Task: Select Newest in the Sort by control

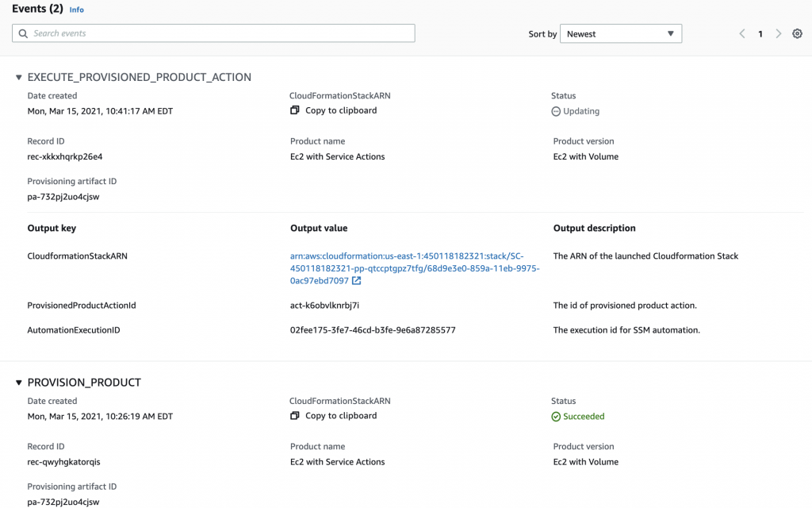Action: (621, 33)
